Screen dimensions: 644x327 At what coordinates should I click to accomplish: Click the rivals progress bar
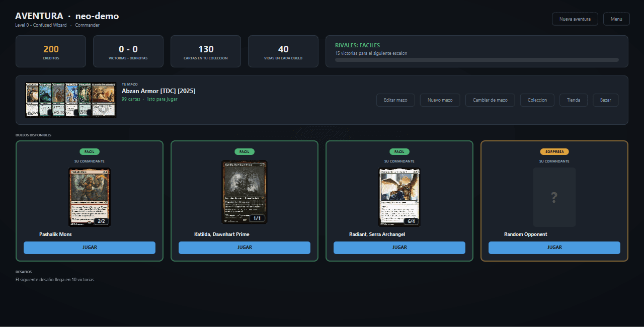coord(477,60)
